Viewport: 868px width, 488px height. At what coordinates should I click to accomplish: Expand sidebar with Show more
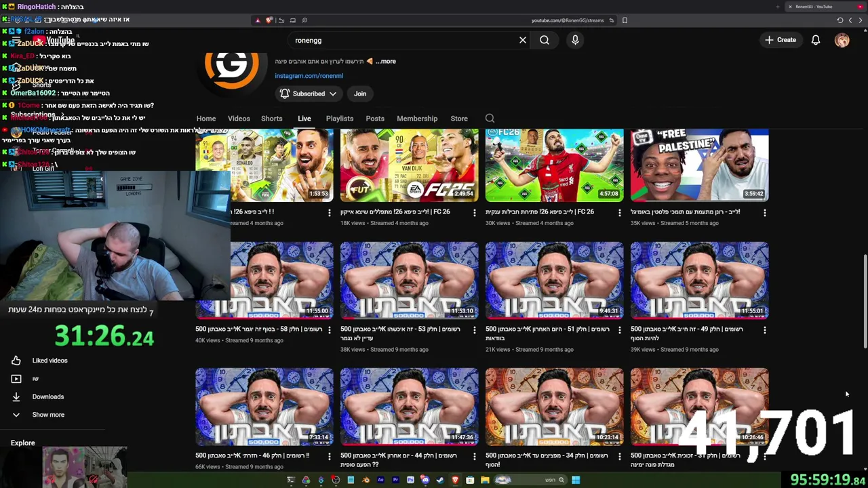click(48, 415)
